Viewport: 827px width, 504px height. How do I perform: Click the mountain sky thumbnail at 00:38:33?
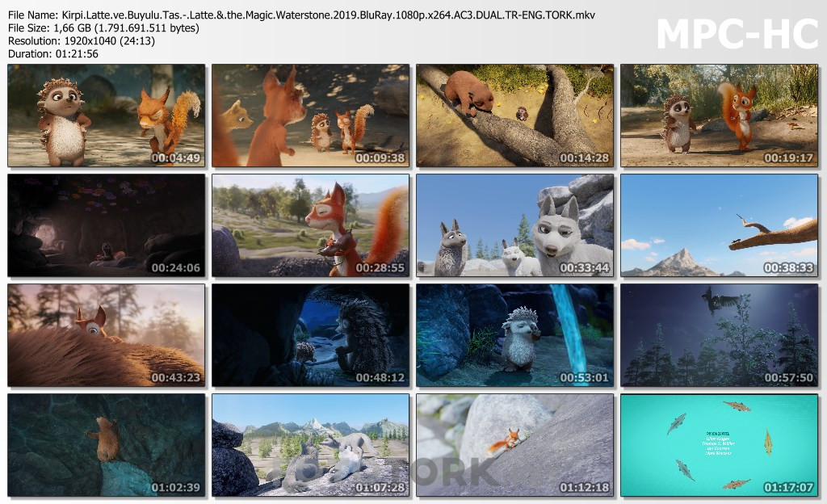pyautogui.click(x=719, y=225)
